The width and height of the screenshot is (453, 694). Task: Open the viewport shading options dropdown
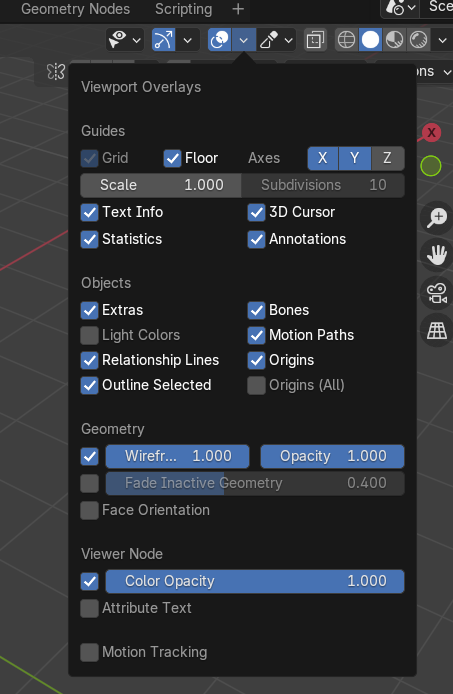[x=442, y=40]
